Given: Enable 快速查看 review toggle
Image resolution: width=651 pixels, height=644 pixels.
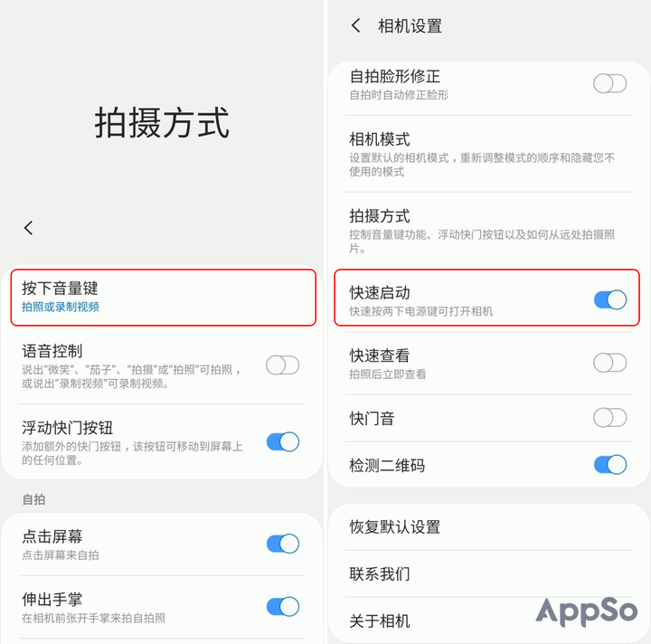Looking at the screenshot, I should (x=610, y=363).
